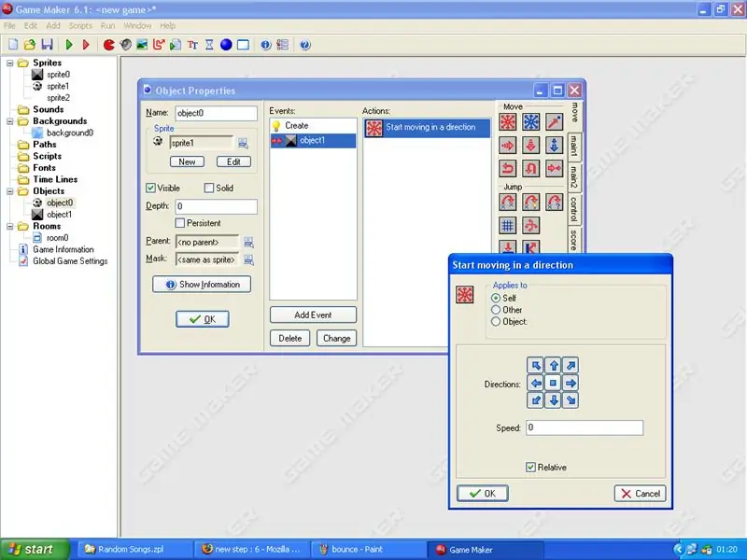The image size is (747, 560).
Task: Select the Move Free action icon
Action: (x=531, y=122)
